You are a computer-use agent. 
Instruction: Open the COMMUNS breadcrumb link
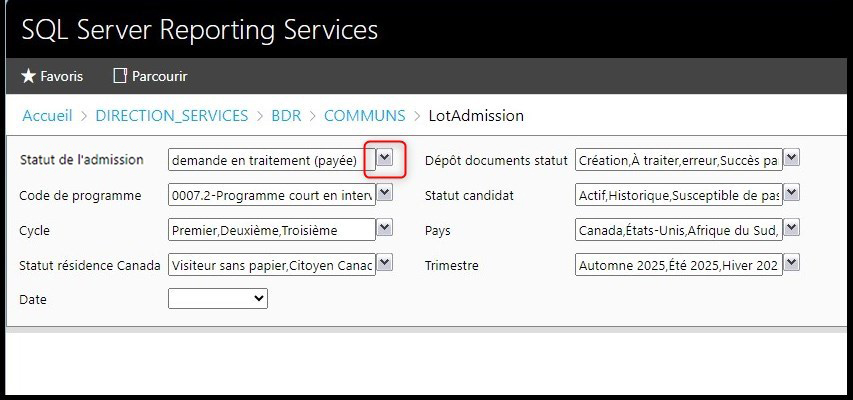(x=364, y=115)
